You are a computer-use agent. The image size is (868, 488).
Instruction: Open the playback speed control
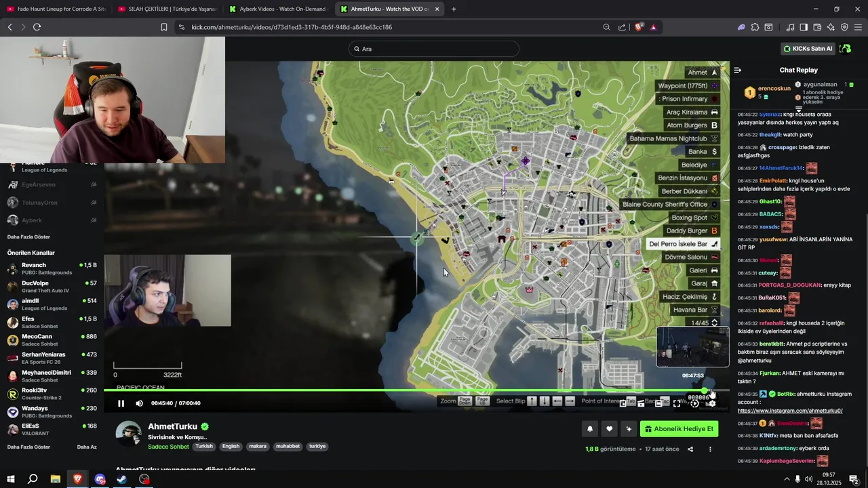[694, 403]
